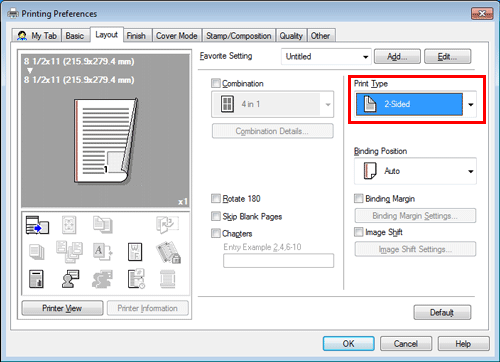
Task: Click the single user authentication icon
Action: click(70, 279)
